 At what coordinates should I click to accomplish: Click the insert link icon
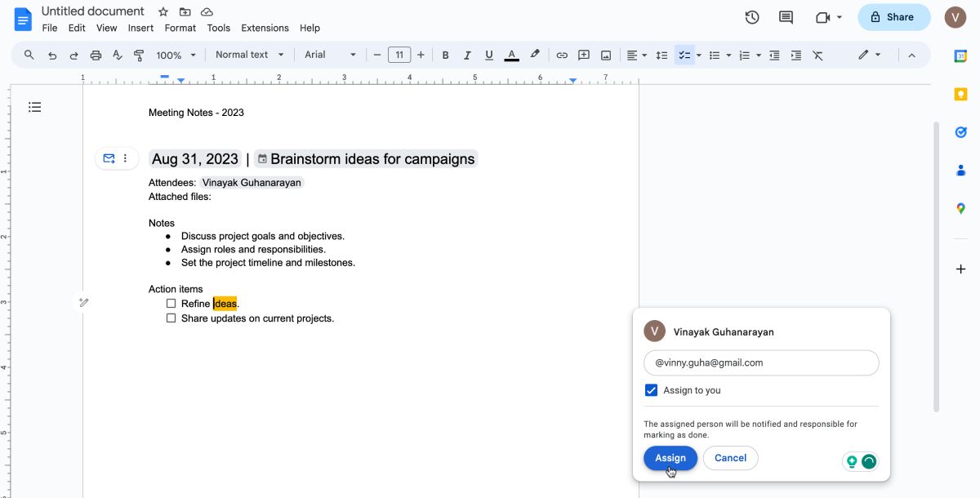pos(562,55)
